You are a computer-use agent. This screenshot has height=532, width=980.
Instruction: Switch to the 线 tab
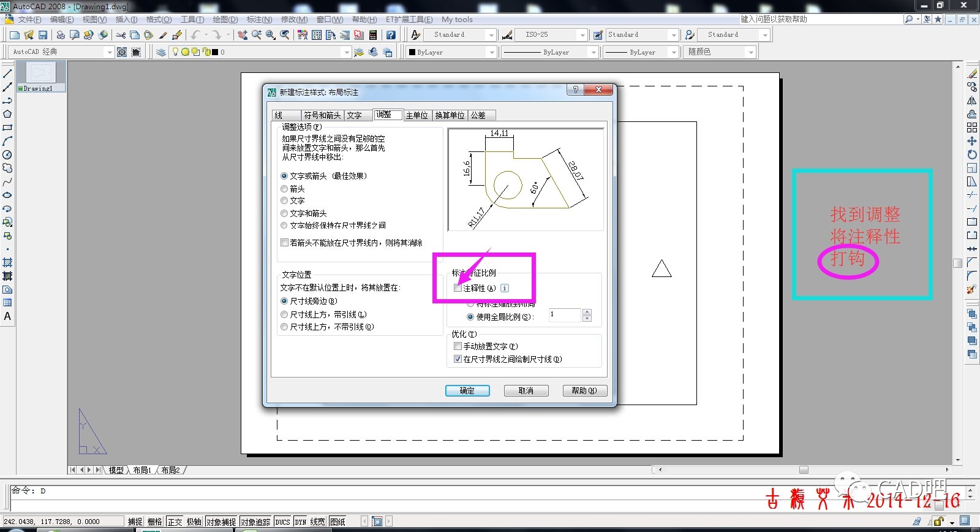coord(286,115)
